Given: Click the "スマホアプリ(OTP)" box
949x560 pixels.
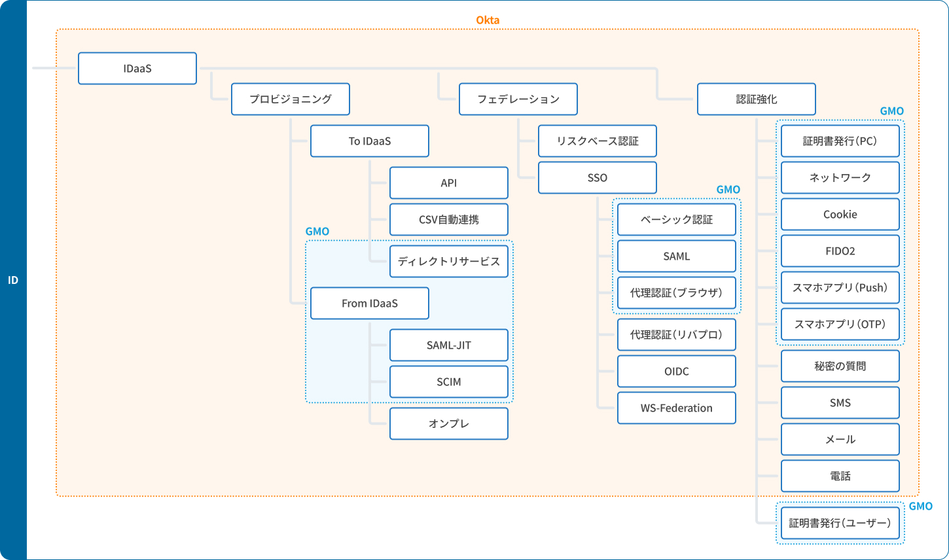Looking at the screenshot, I should 840,324.
